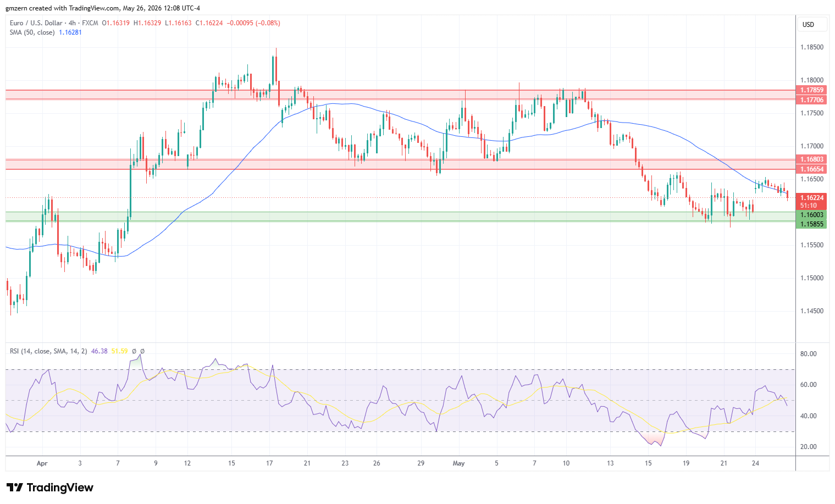The width and height of the screenshot is (835, 504).
Task: Select the 1.16654 price label
Action: tap(811, 169)
